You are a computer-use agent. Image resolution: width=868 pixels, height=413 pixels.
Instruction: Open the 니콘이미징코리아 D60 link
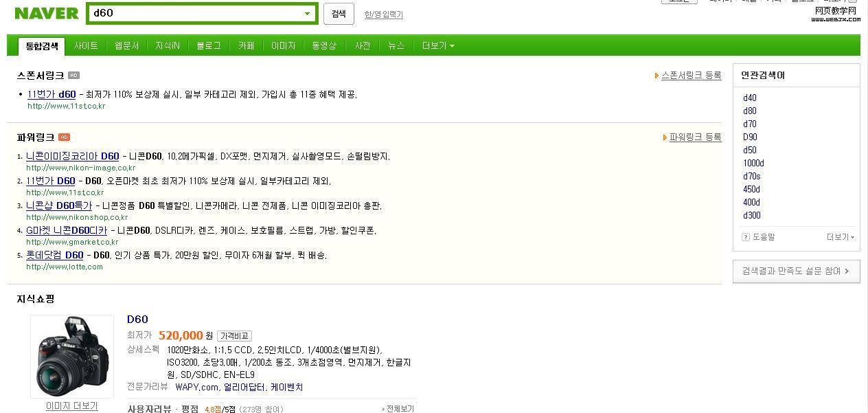(x=72, y=156)
